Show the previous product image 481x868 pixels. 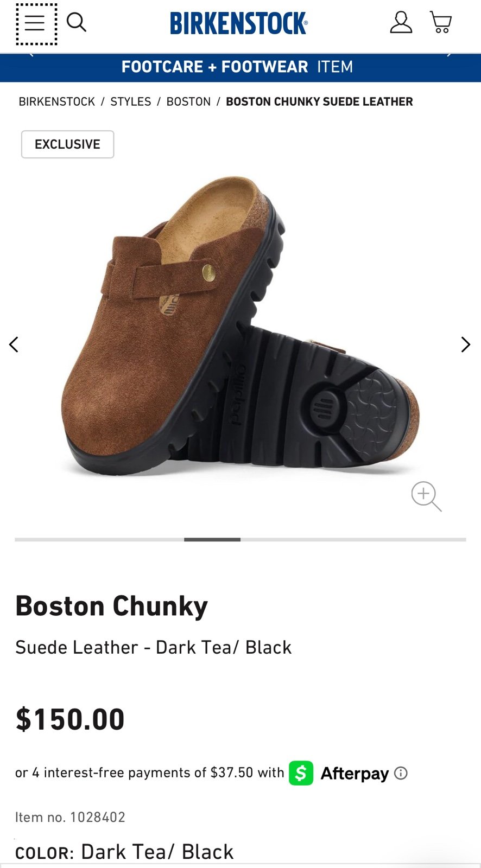[x=14, y=344]
